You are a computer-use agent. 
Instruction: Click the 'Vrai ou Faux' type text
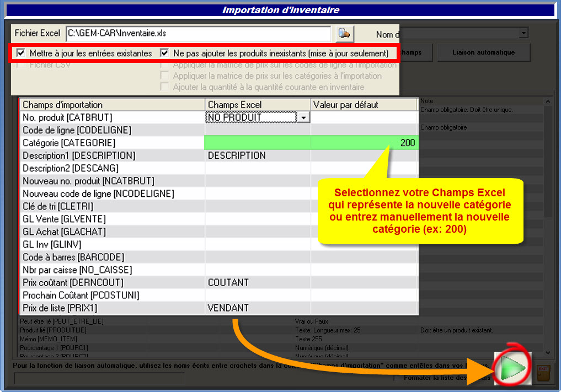(311, 321)
